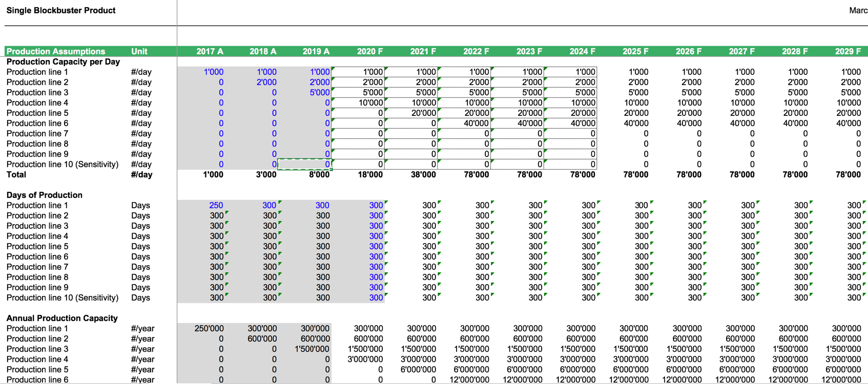Select Production line 1 capacity 1'000 for 2029 F

coord(851,72)
